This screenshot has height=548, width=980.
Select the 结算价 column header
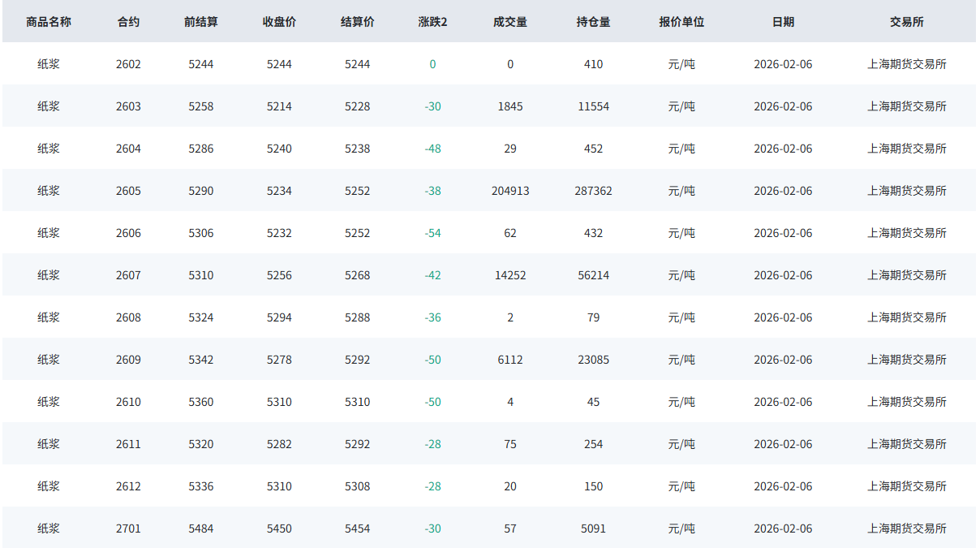pyautogui.click(x=357, y=22)
